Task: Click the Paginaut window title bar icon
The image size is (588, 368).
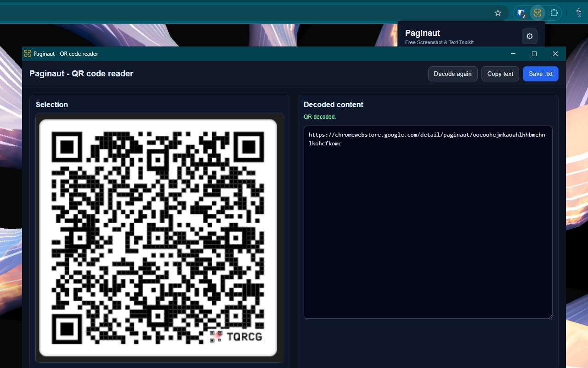Action: (x=28, y=54)
